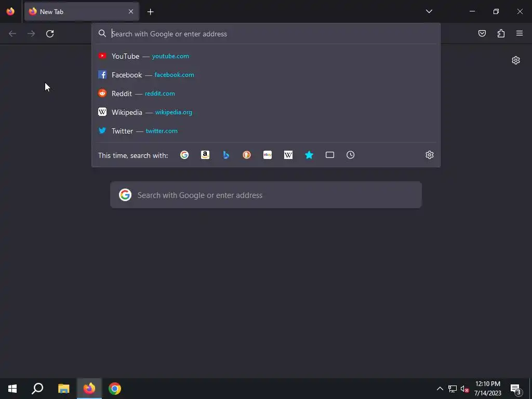Open Windows taskbar search

click(37, 389)
